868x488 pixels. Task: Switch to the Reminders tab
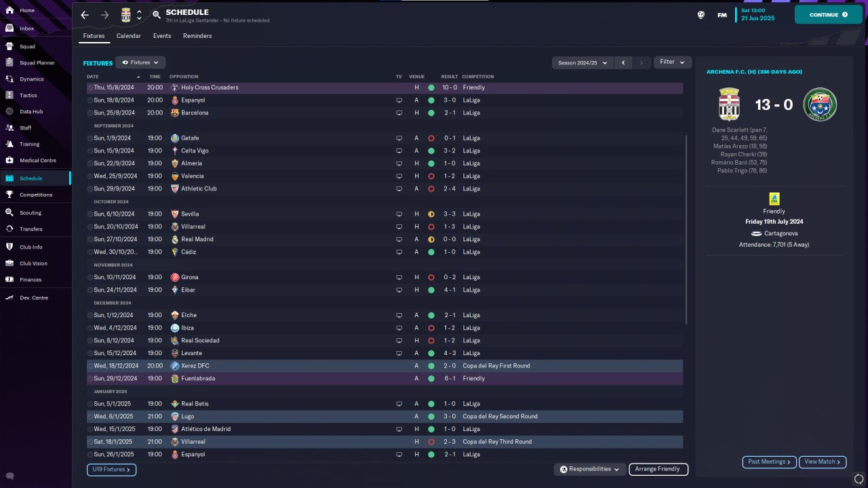197,36
